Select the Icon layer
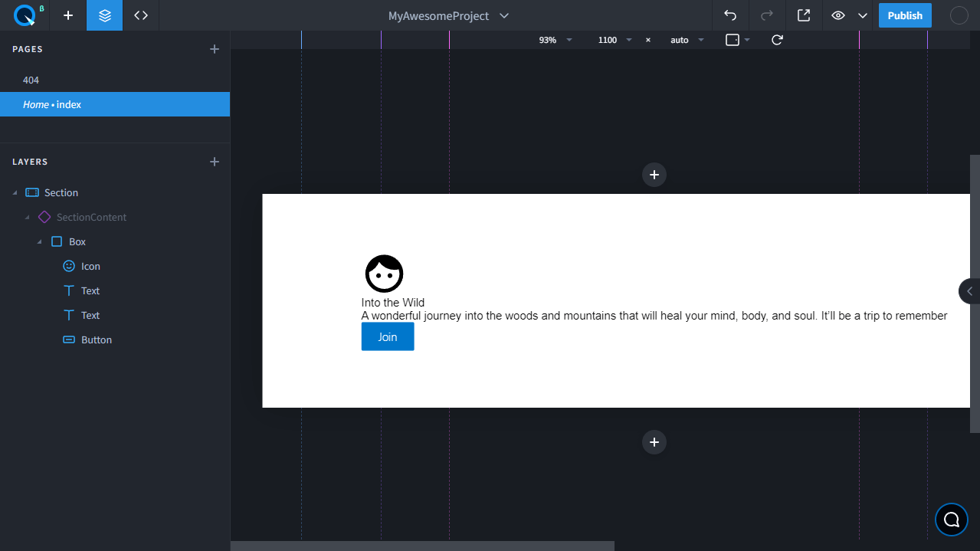Viewport: 980px width, 551px height. tap(115, 266)
